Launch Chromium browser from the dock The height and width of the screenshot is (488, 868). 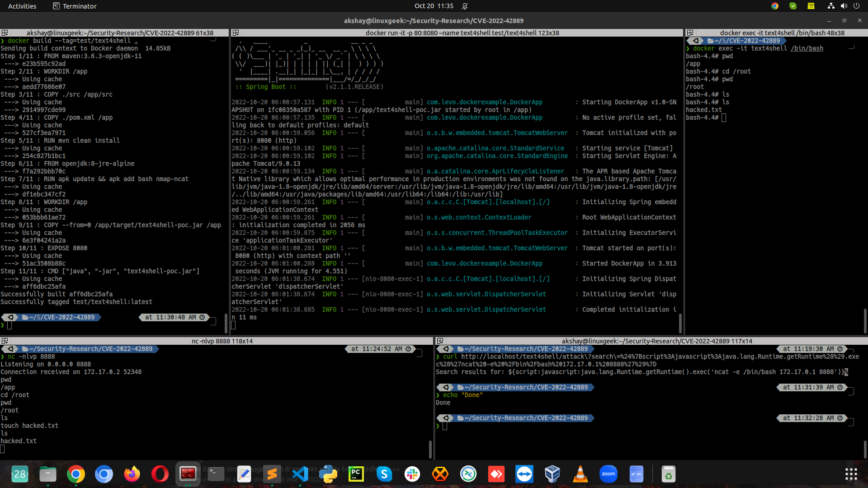[x=104, y=474]
